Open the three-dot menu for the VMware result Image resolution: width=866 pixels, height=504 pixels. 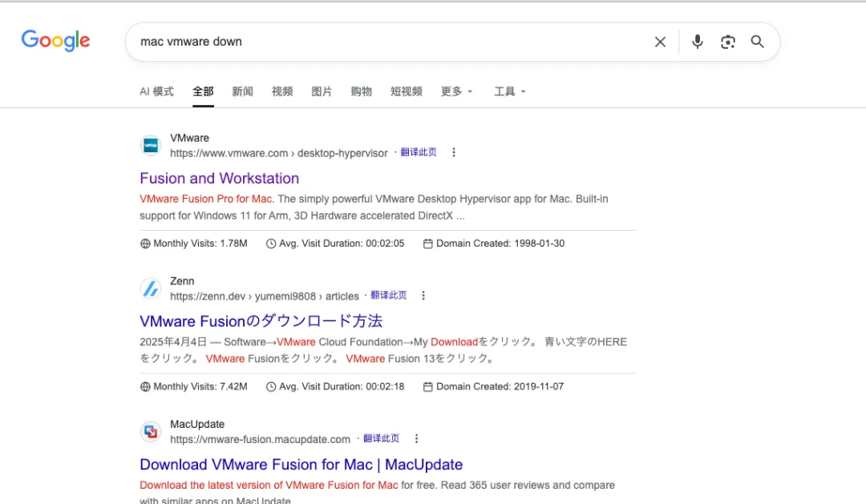[453, 152]
